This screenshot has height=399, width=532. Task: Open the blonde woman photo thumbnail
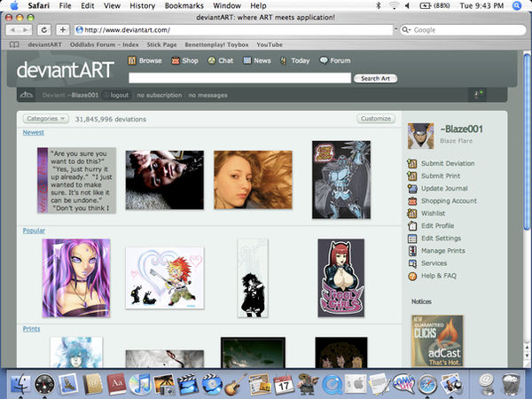click(x=253, y=180)
